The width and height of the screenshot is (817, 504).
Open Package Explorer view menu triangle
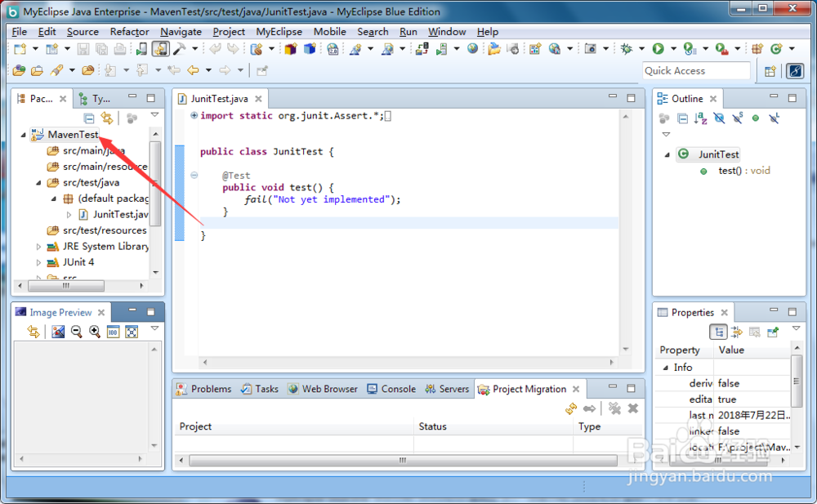click(x=154, y=115)
